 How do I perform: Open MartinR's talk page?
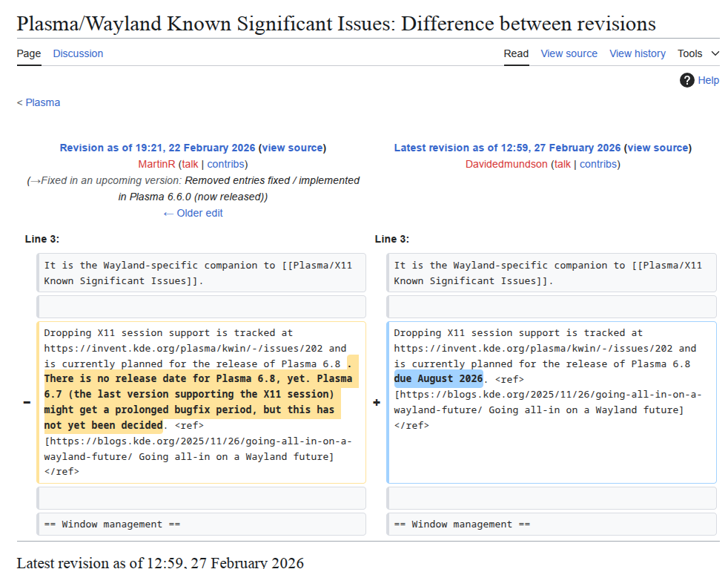pos(190,164)
